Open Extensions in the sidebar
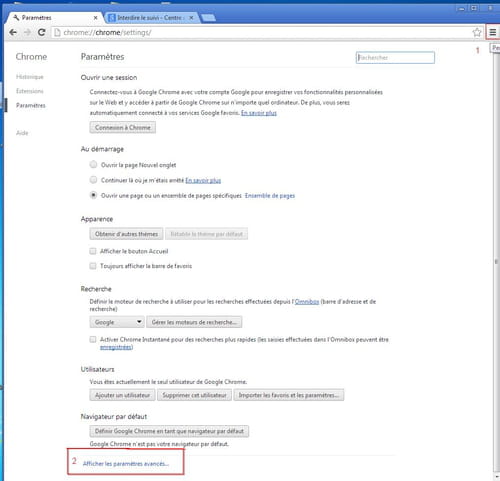The image size is (500, 481). pyautogui.click(x=30, y=91)
